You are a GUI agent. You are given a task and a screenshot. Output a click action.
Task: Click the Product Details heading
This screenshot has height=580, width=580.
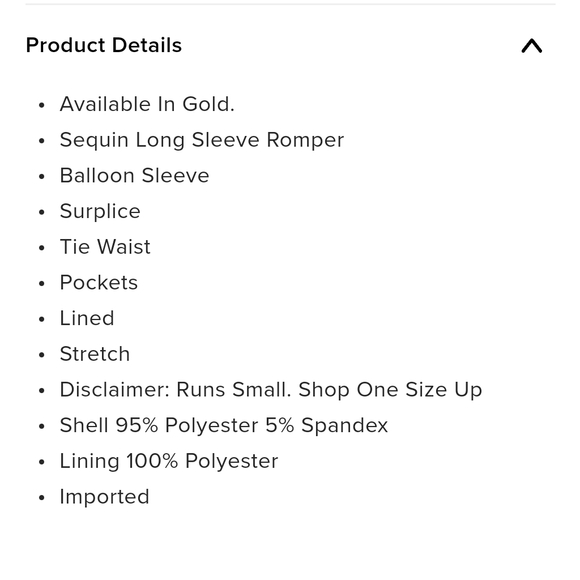pyautogui.click(x=104, y=45)
